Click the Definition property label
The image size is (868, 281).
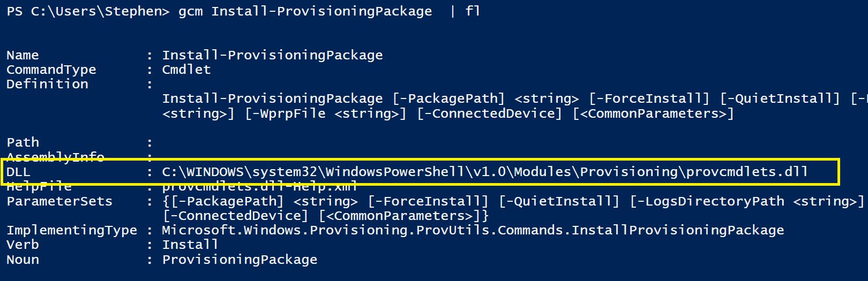(47, 84)
